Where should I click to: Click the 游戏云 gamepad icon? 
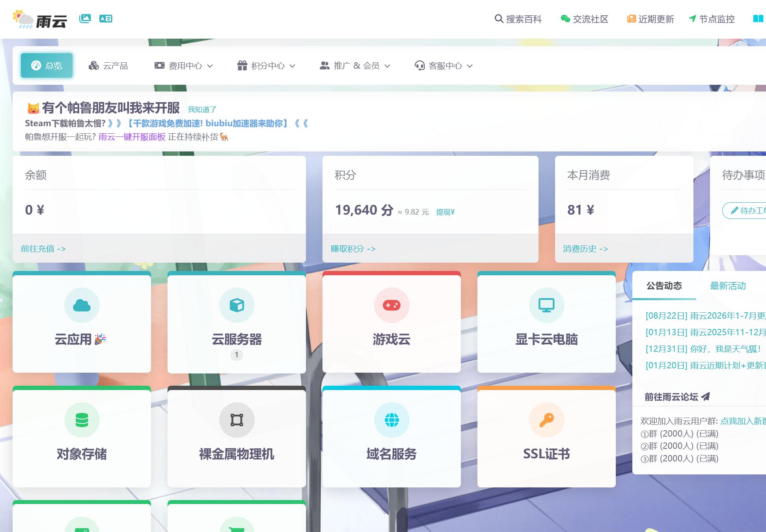pyautogui.click(x=392, y=305)
